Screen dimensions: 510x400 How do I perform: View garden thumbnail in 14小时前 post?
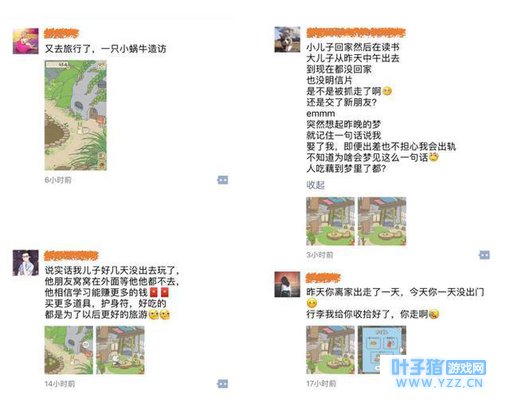pyautogui.click(x=69, y=350)
